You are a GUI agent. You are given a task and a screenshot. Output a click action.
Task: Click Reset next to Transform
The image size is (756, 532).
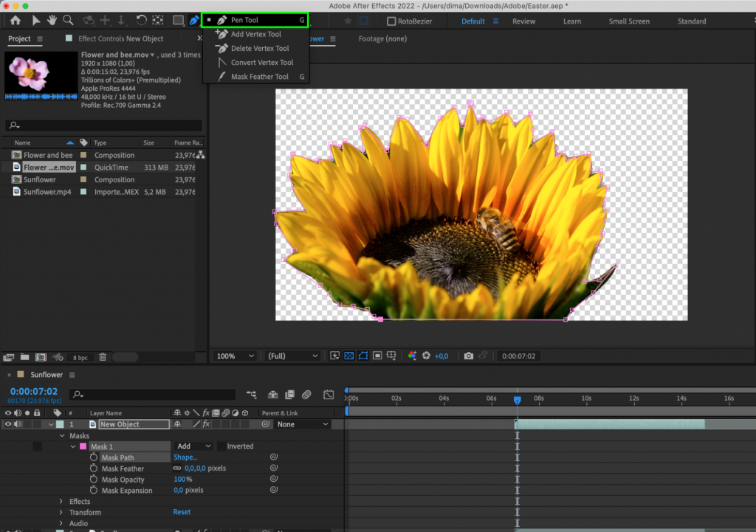[182, 512]
